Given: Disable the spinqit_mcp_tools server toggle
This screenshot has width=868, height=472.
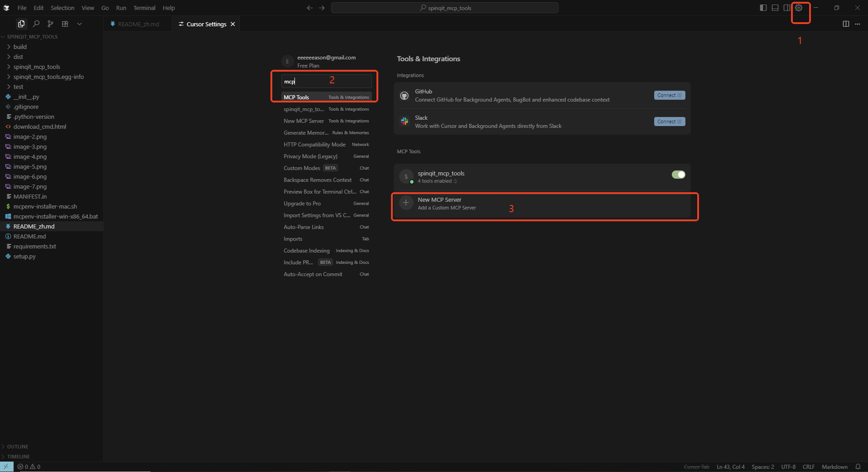Looking at the screenshot, I should 678,175.
